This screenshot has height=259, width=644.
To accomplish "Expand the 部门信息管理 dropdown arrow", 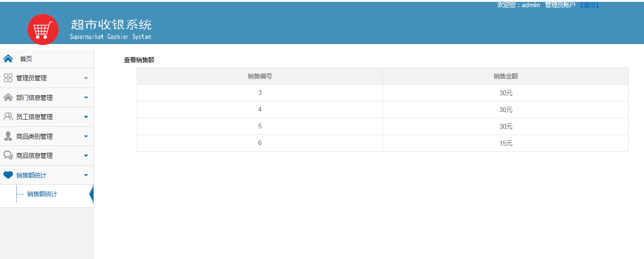I will (86, 98).
